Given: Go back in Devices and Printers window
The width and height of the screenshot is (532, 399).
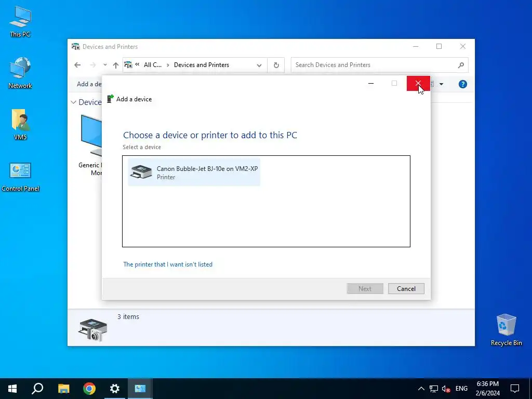Looking at the screenshot, I should 77,65.
